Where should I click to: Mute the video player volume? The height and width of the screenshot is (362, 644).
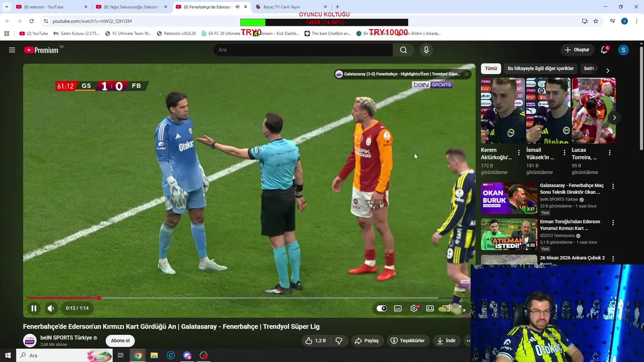51,308
